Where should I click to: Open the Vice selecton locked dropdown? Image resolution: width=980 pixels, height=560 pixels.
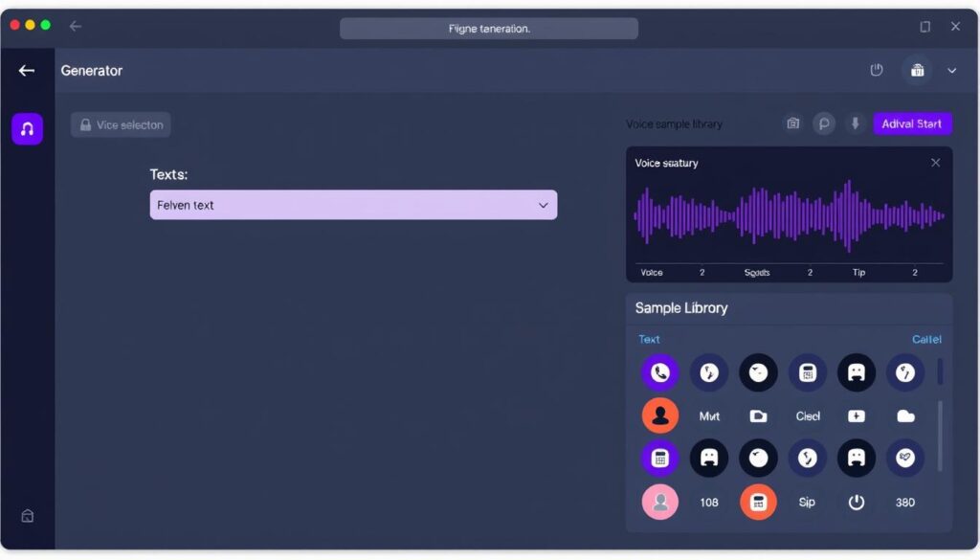[120, 123]
